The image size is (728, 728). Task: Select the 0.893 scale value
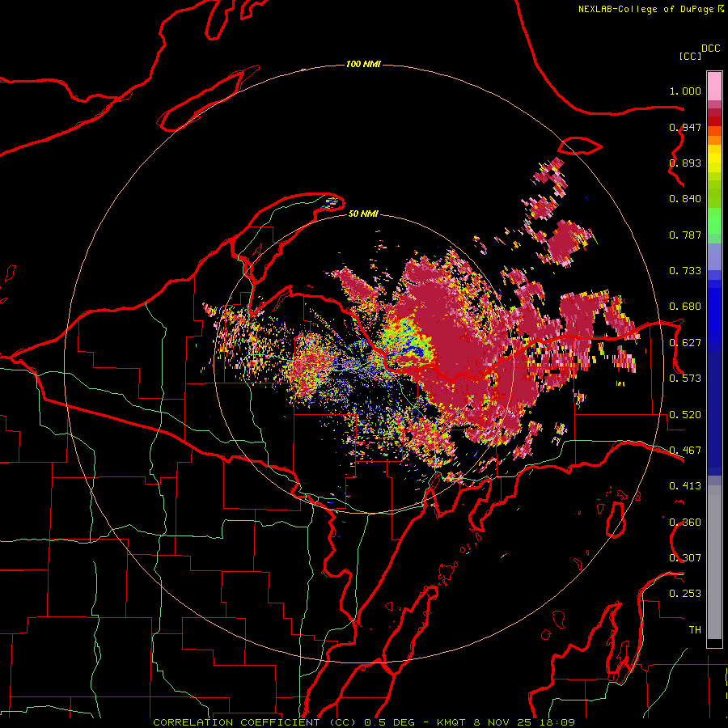685,163
